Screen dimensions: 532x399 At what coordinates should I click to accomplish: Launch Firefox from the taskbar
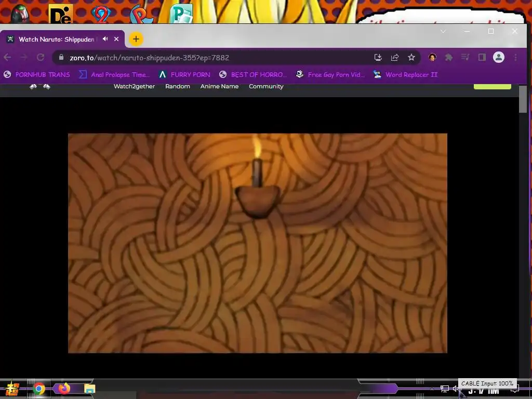click(64, 388)
